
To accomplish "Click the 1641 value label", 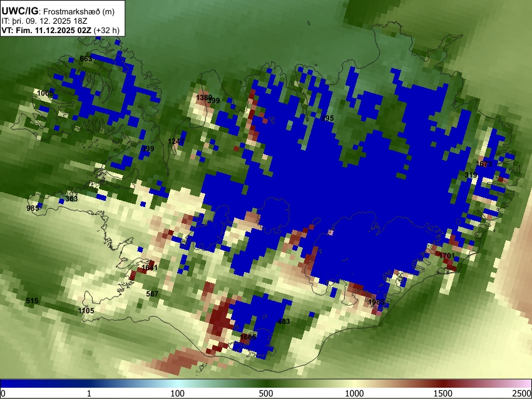I will [x=150, y=268].
